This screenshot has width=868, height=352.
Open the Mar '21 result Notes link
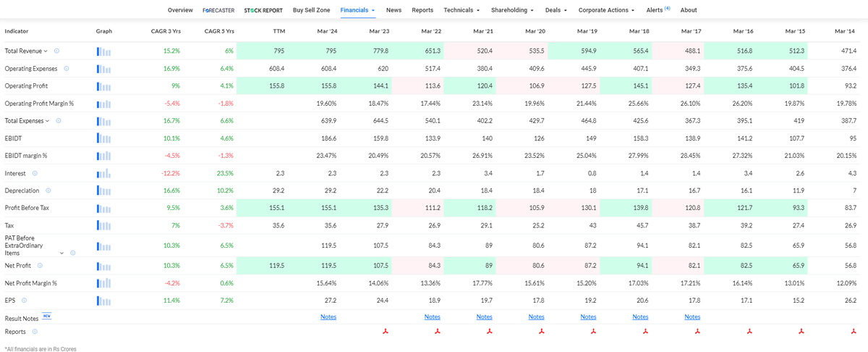coord(485,317)
